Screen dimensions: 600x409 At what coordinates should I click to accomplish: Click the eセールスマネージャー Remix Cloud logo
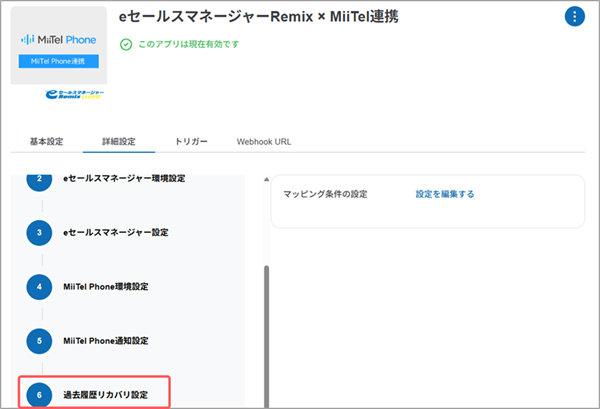click(75, 94)
